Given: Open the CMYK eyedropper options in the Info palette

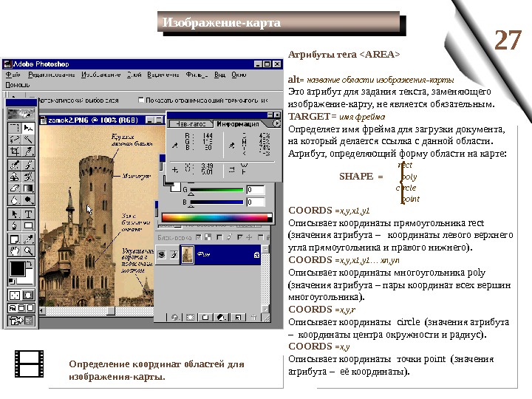Looking at the screenshot, I should [232, 146].
